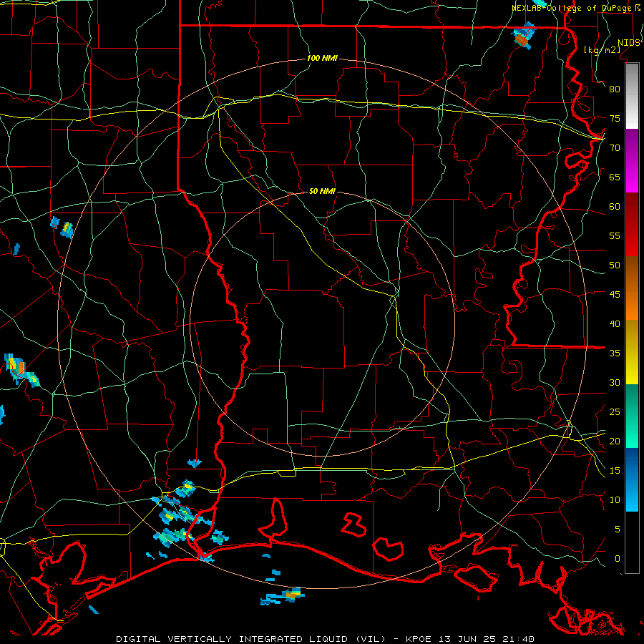Click the scale value 40

615,323
